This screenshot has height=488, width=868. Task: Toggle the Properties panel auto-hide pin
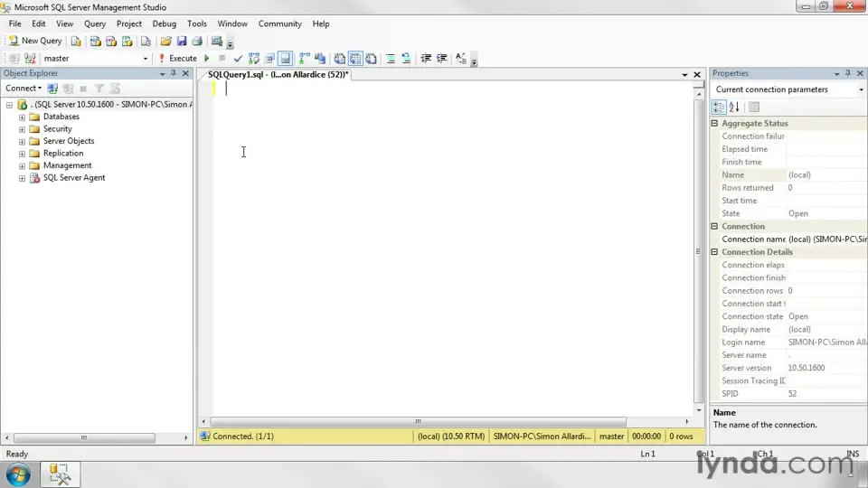click(x=848, y=73)
